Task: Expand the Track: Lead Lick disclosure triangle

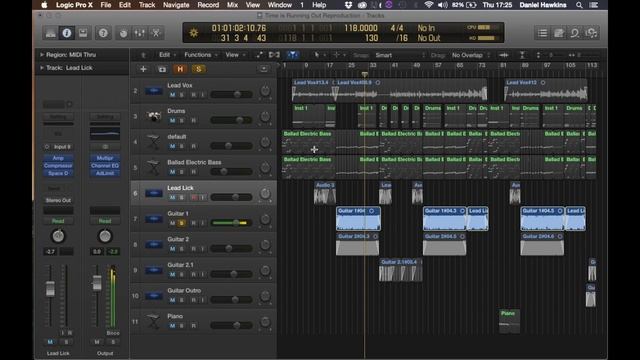Action: point(42,68)
